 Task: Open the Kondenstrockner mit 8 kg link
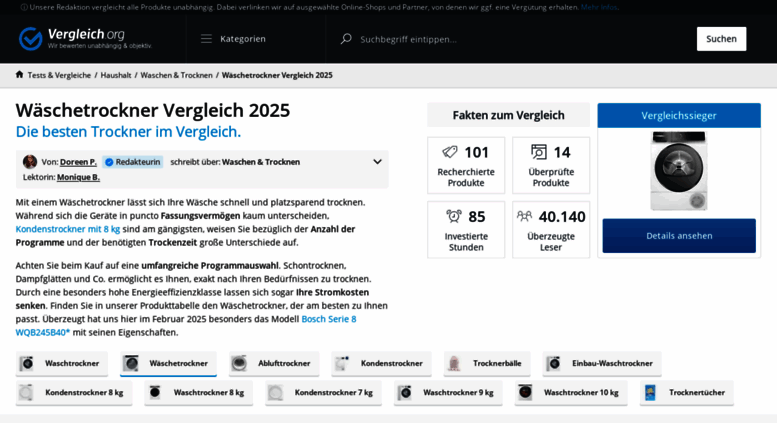pyautogui.click(x=68, y=229)
